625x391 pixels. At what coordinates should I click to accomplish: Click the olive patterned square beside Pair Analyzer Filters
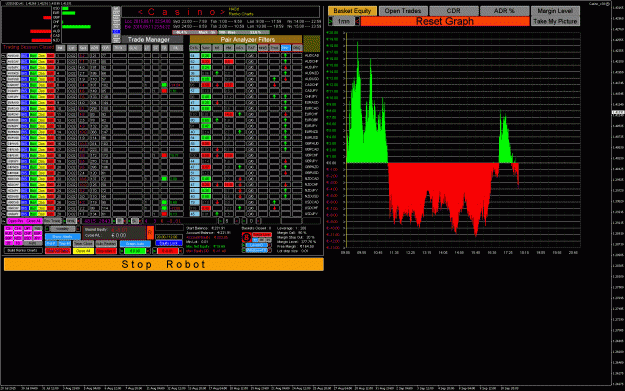[312, 43]
